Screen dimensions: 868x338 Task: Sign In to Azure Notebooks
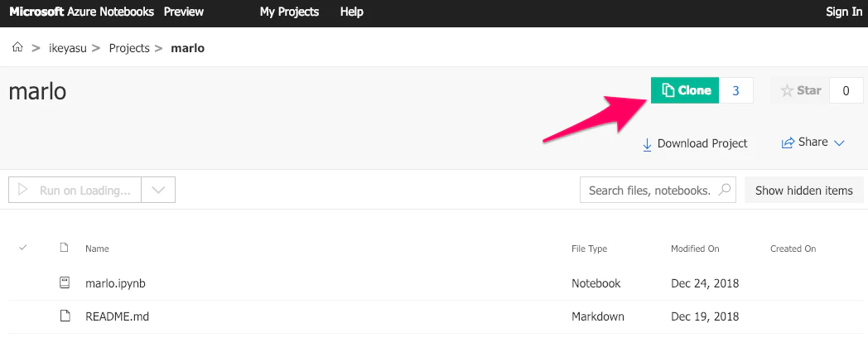click(x=844, y=12)
